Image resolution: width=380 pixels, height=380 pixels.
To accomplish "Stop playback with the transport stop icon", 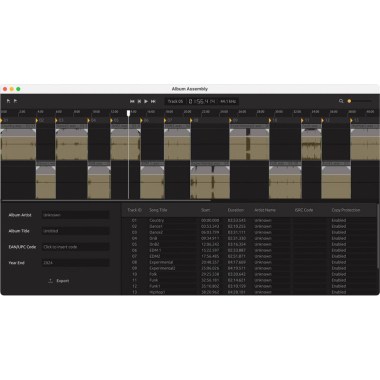I will point(139,101).
